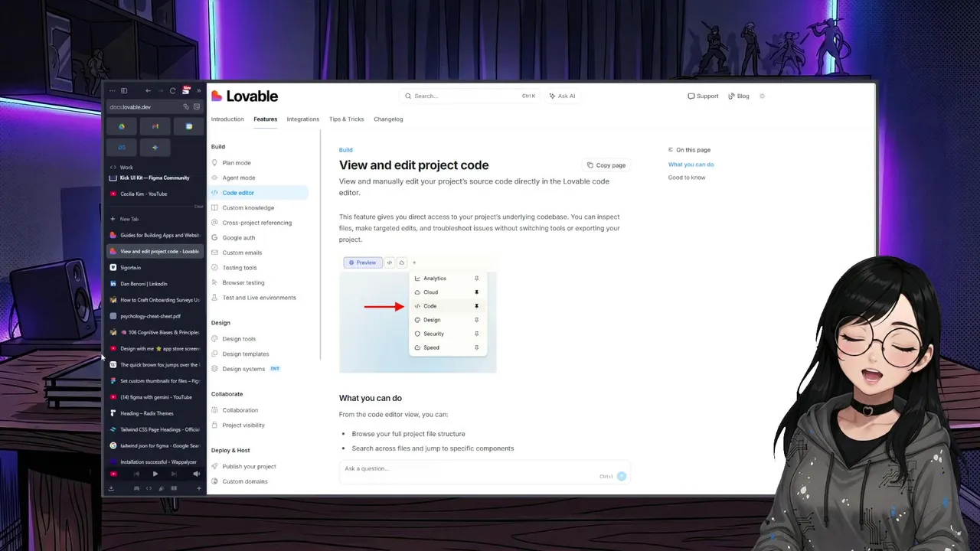Reload the page with the refresh icon
This screenshot has height=551, width=980.
coord(172,90)
